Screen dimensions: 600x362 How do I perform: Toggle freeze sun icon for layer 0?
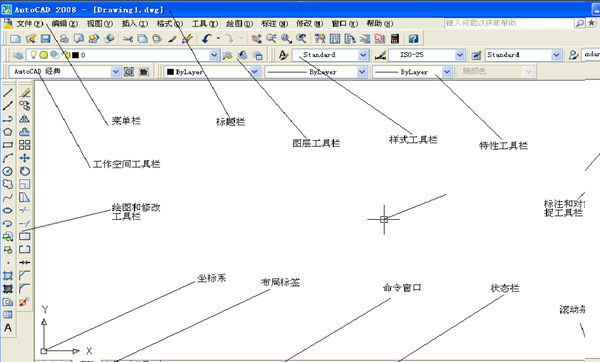pyautogui.click(x=44, y=55)
